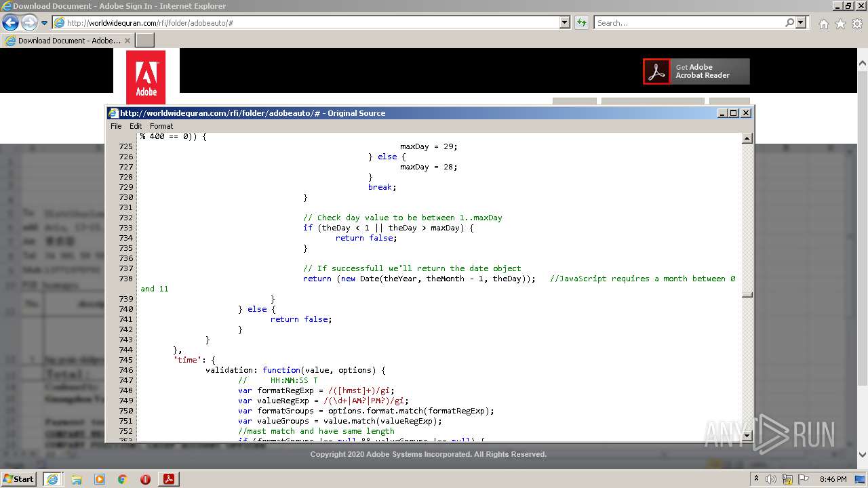Click 'var formatRegExp' code line
The image size is (868, 488).
point(316,390)
